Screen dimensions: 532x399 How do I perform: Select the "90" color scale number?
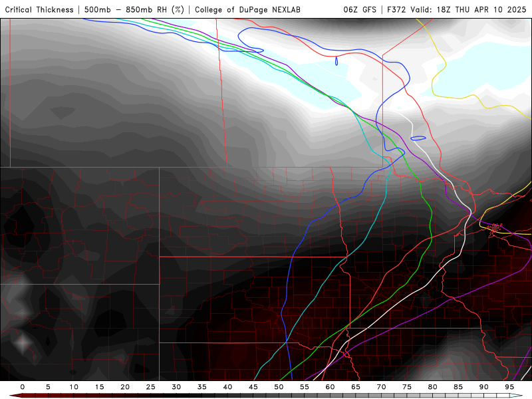tap(484, 387)
